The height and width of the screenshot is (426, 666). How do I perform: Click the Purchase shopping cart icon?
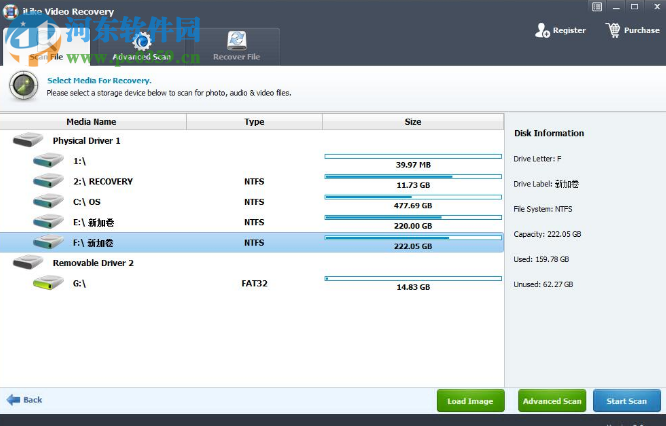tap(613, 30)
